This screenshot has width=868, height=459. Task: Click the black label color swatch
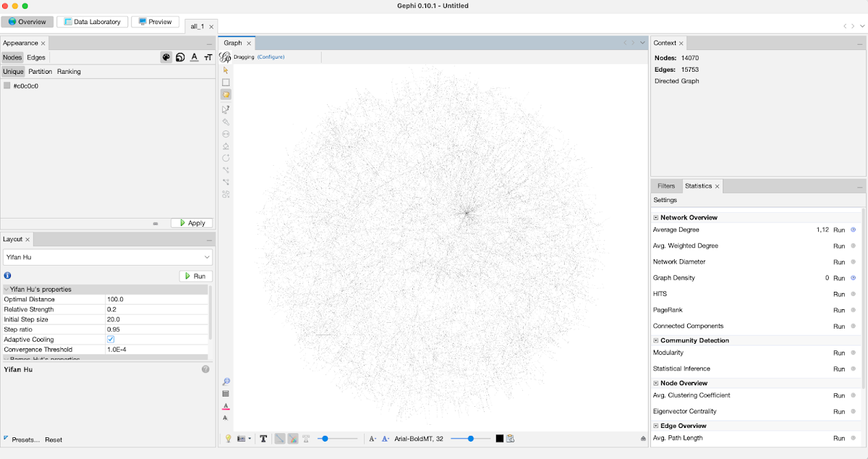pos(498,438)
